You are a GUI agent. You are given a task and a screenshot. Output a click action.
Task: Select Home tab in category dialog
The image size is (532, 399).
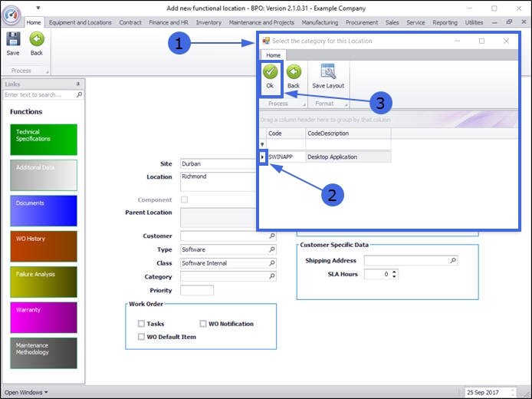click(x=273, y=55)
